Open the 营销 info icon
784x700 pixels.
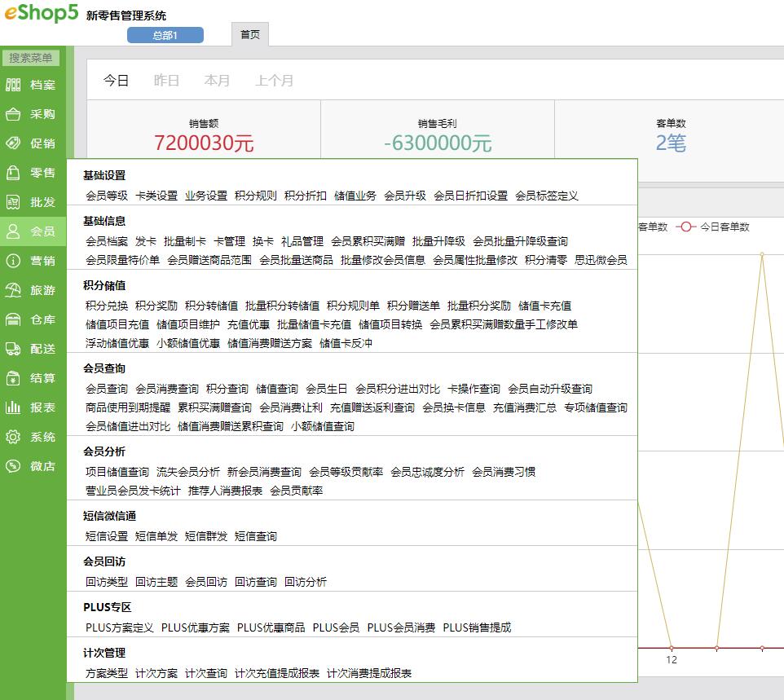point(13,261)
